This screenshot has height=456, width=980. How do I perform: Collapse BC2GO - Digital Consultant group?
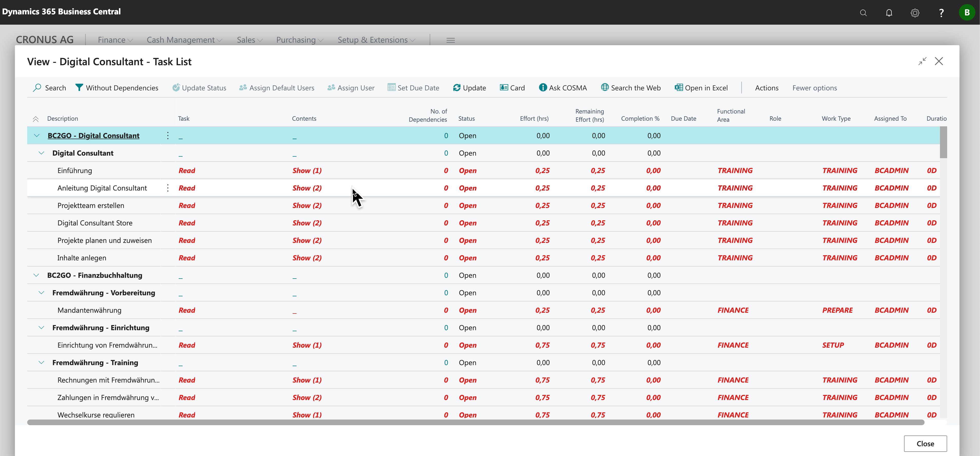(x=36, y=136)
